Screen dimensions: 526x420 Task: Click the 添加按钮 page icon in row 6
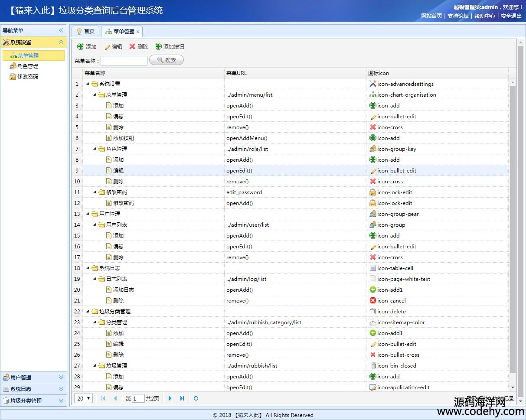click(109, 138)
